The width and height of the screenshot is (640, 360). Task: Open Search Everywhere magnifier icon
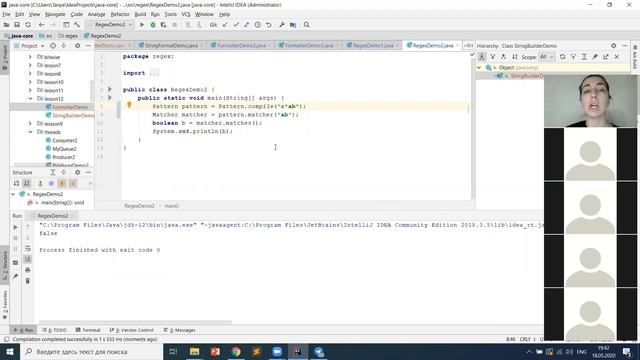click(x=307, y=25)
